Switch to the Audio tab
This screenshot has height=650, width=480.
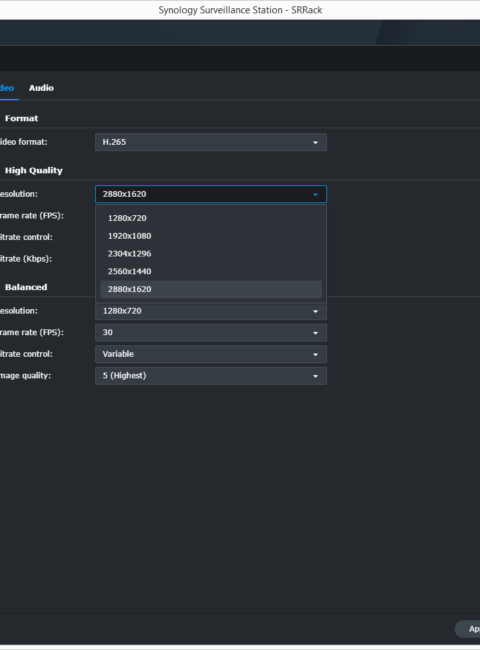(41, 88)
